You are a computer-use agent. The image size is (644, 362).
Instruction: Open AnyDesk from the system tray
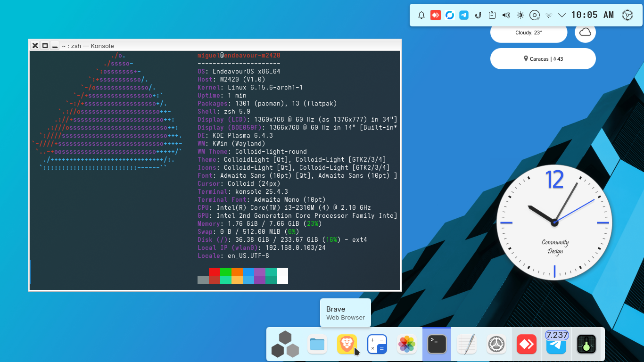[x=435, y=15]
